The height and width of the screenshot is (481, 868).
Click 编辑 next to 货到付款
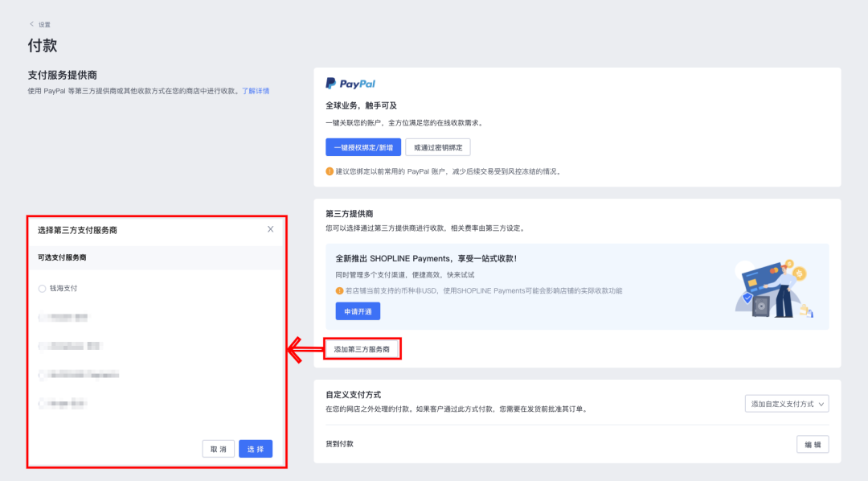point(813,444)
